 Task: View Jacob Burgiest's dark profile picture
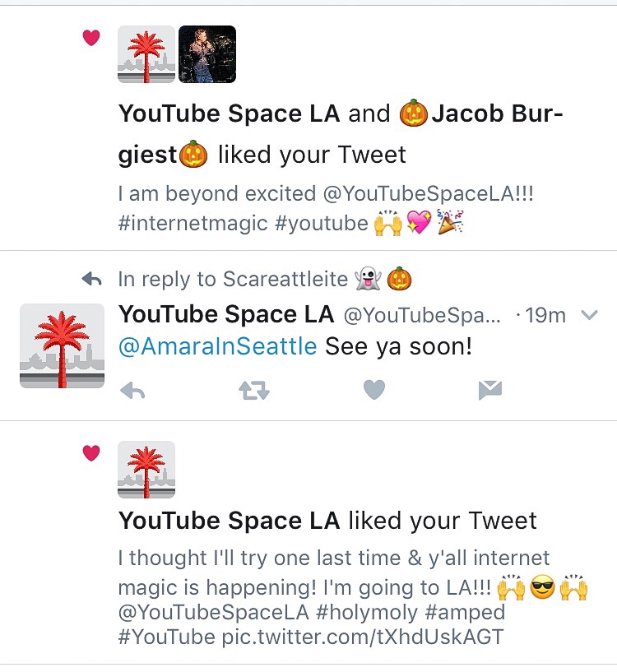[x=207, y=54]
